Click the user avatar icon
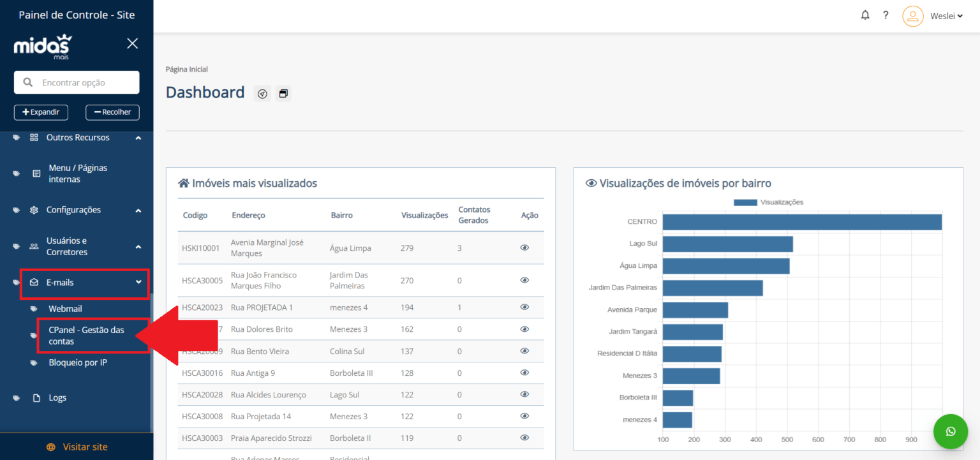 pyautogui.click(x=912, y=16)
